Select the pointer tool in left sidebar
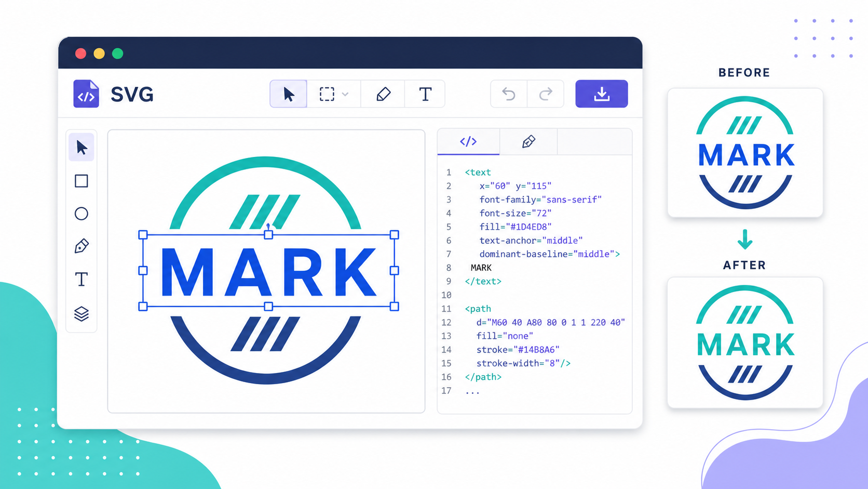This screenshot has height=489, width=868. (82, 148)
